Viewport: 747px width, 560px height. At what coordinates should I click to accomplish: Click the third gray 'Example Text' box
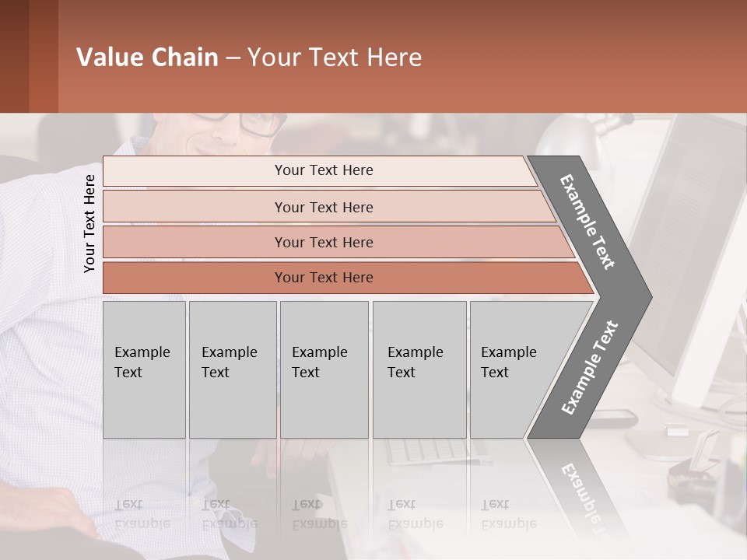coord(324,369)
